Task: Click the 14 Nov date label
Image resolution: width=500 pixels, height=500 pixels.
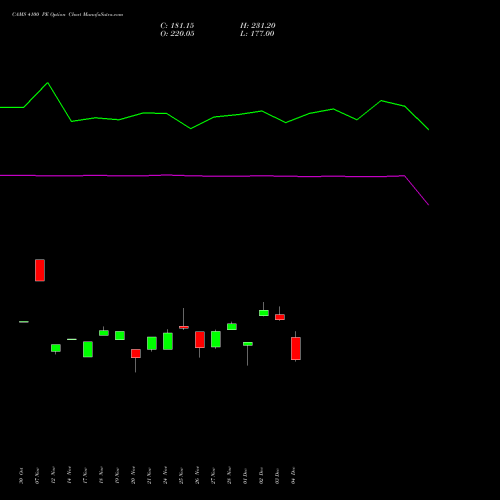Action: click(x=69, y=476)
